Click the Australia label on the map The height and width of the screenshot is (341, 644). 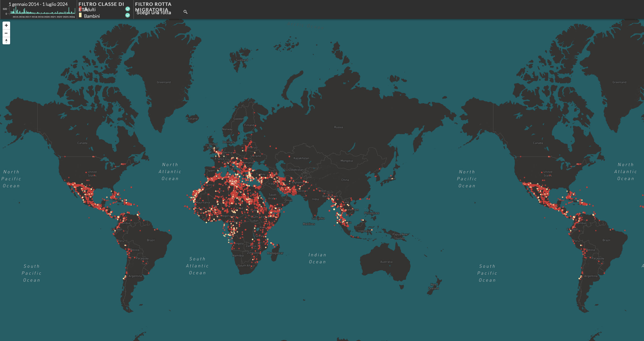pyautogui.click(x=386, y=262)
